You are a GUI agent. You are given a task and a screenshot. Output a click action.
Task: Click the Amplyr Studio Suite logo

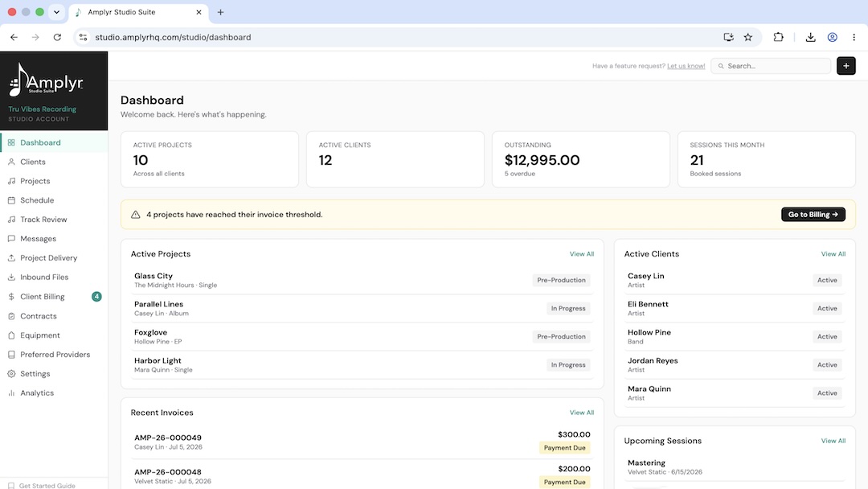(46, 80)
